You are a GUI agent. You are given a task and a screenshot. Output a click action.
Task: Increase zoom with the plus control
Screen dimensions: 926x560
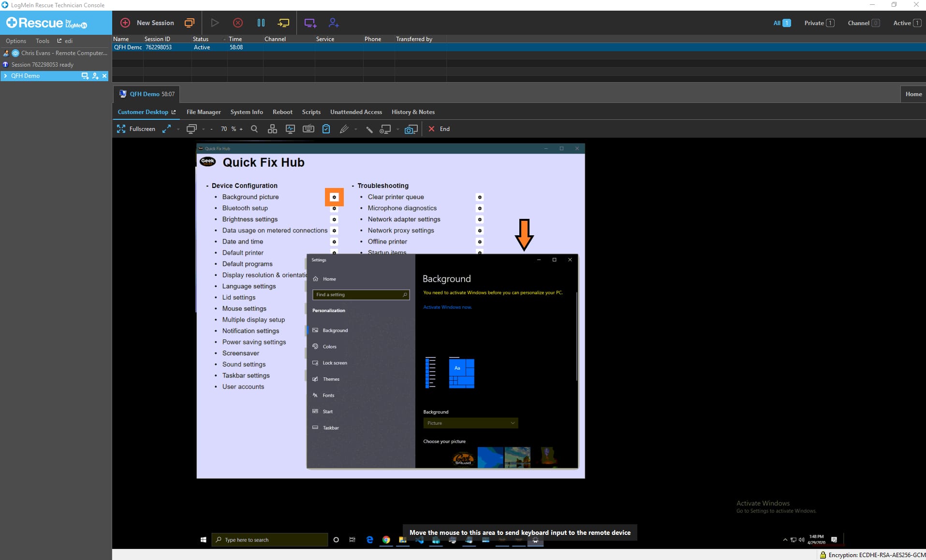click(x=241, y=129)
